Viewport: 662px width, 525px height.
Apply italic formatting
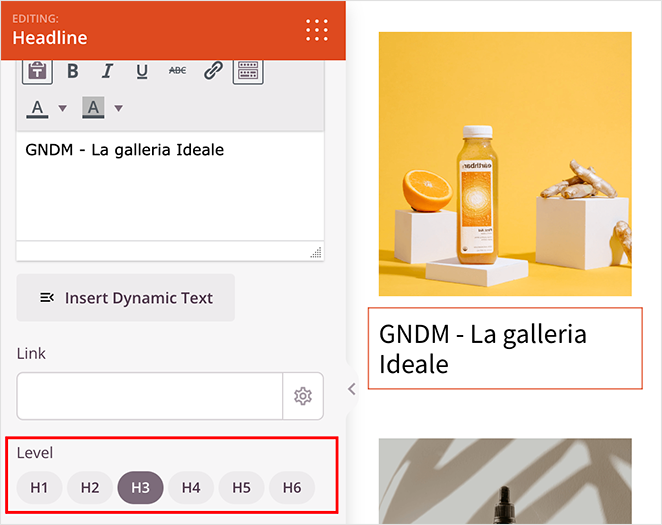click(x=107, y=71)
